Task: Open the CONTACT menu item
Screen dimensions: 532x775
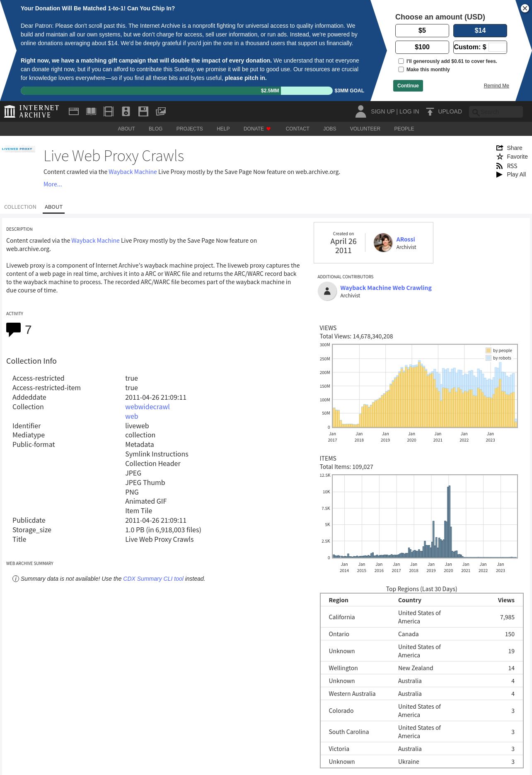Action: 297,129
